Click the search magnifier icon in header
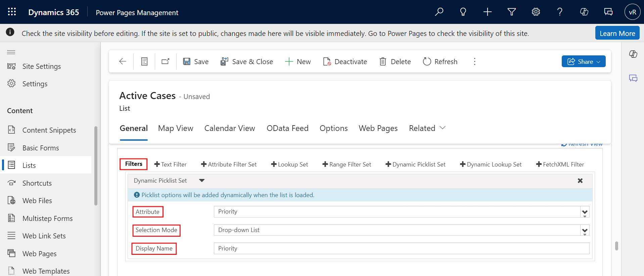This screenshot has height=276, width=644. tap(439, 12)
